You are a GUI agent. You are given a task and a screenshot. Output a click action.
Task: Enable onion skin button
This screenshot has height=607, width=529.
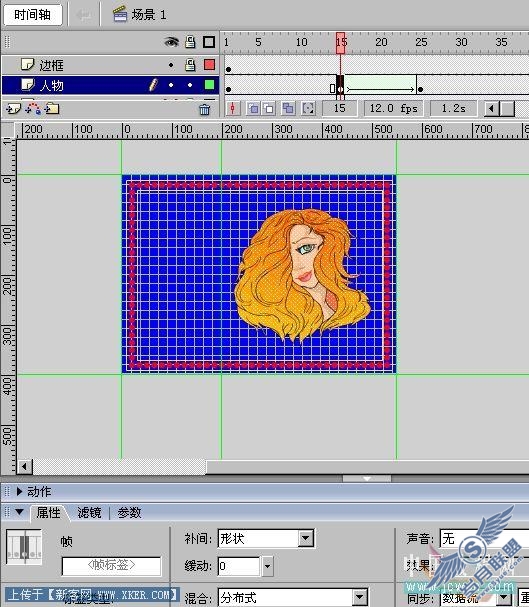pyautogui.click(x=253, y=109)
